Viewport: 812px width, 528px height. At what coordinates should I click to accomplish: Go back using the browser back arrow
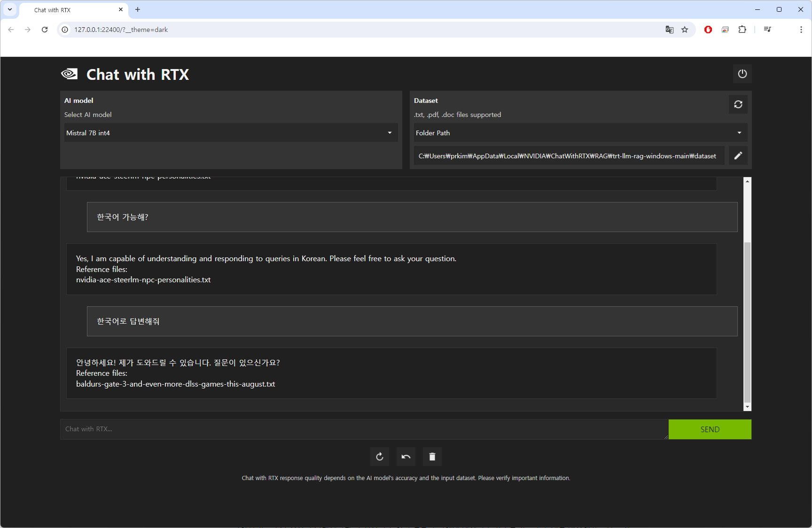tap(11, 30)
